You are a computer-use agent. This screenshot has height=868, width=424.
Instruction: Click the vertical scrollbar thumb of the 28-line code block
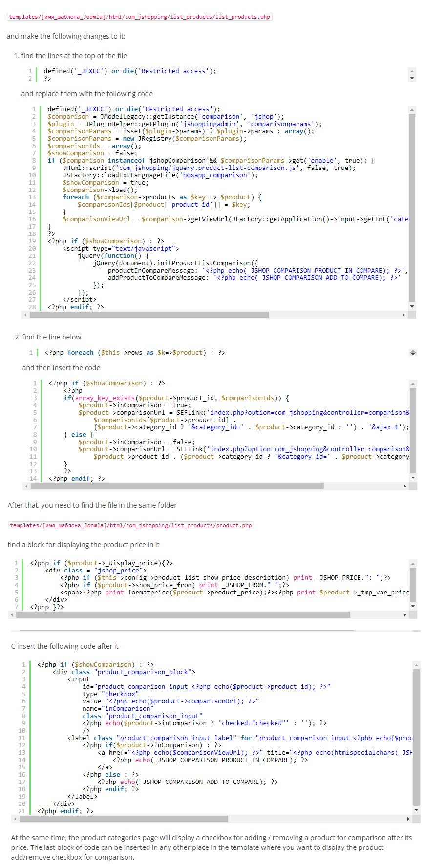(412, 208)
